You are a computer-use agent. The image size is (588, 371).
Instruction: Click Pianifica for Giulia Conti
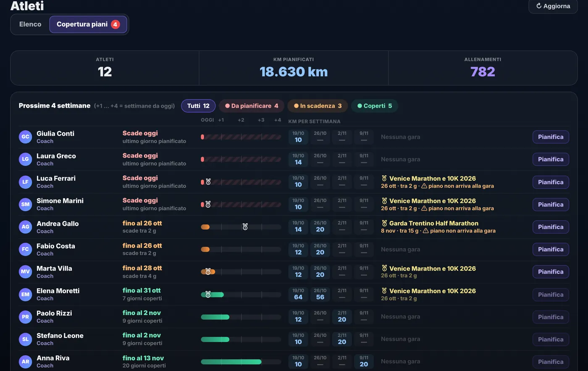coord(551,137)
